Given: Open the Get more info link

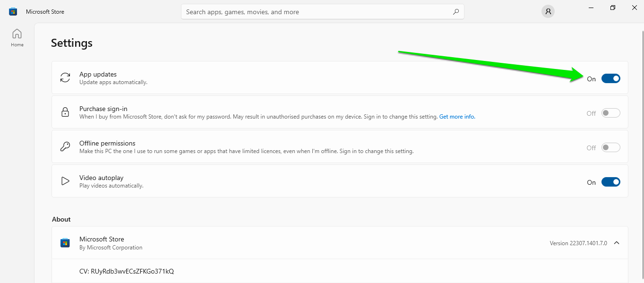Looking at the screenshot, I should click(457, 117).
